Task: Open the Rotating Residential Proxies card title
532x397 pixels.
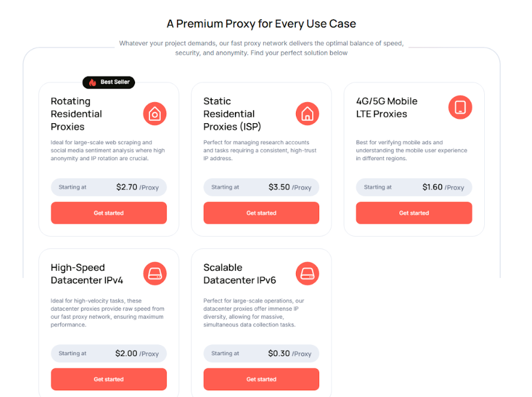Action: click(x=77, y=114)
